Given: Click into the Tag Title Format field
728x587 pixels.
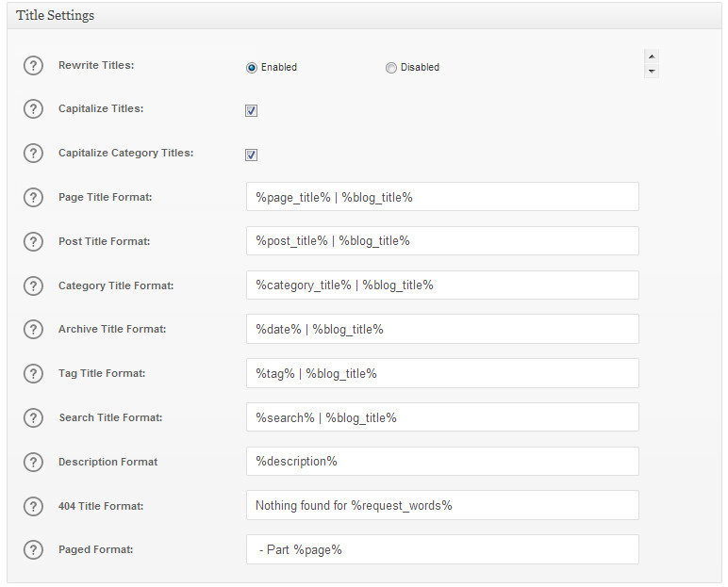Looking at the screenshot, I should click(442, 373).
